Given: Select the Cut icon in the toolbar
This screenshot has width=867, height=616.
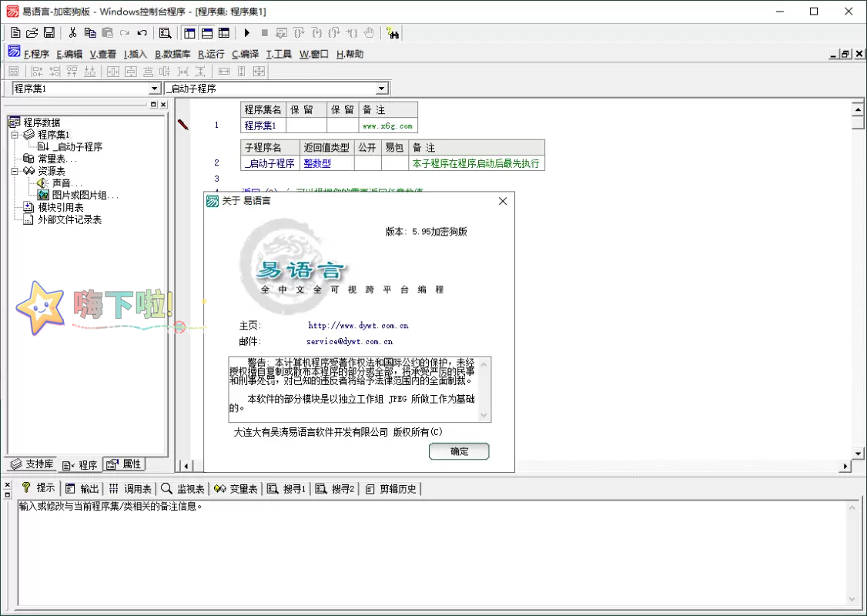Looking at the screenshot, I should [x=73, y=32].
